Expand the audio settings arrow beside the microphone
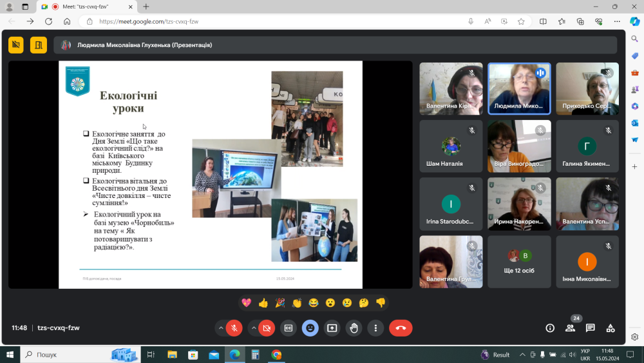Image resolution: width=644 pixels, height=363 pixels. (221, 328)
